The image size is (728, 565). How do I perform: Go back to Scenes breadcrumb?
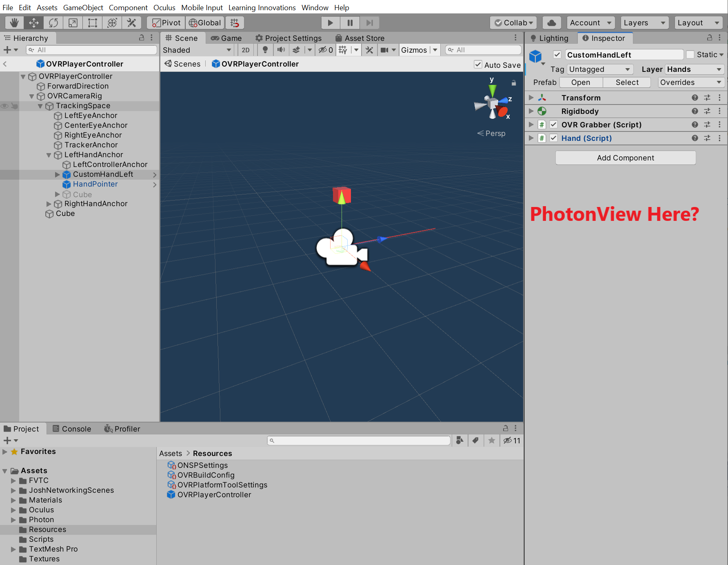point(182,64)
